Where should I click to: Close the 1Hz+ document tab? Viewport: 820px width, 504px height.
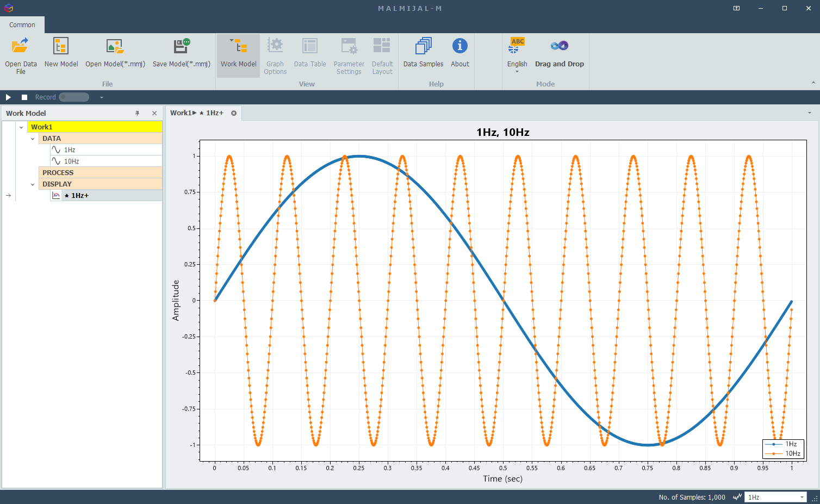[x=234, y=113]
